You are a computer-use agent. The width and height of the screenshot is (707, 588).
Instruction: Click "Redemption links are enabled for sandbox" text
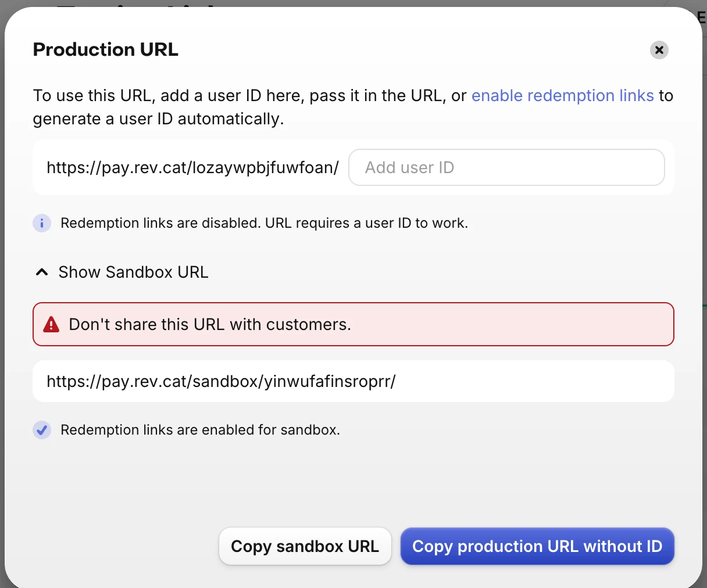(x=200, y=430)
